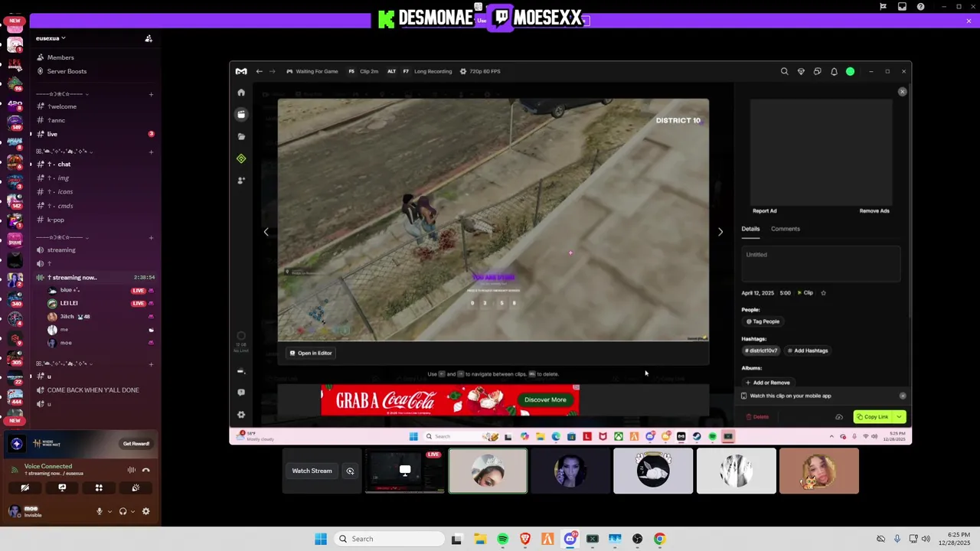Add a channel in the chat category
Screen dimensions: 980x551
151,152
